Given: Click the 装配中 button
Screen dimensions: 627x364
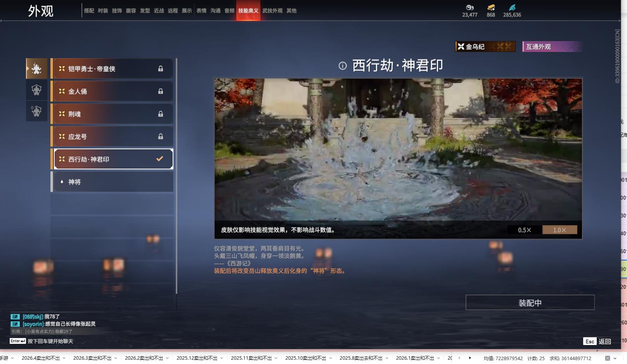Looking at the screenshot, I should [x=530, y=302].
